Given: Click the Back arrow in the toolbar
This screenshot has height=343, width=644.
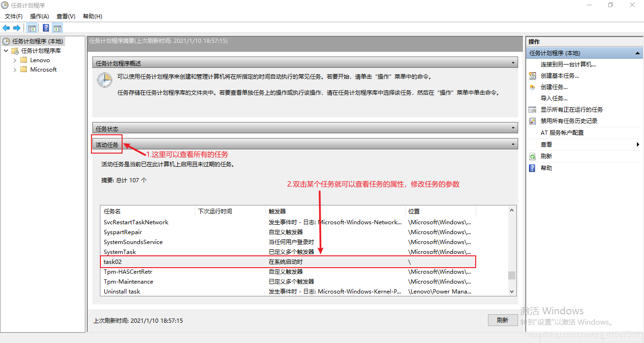Looking at the screenshot, I should click(6, 28).
